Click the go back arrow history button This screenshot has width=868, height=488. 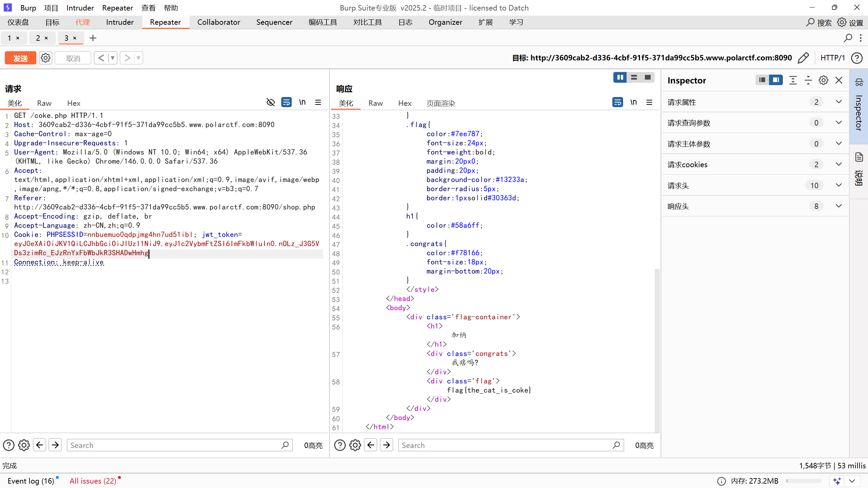point(101,58)
